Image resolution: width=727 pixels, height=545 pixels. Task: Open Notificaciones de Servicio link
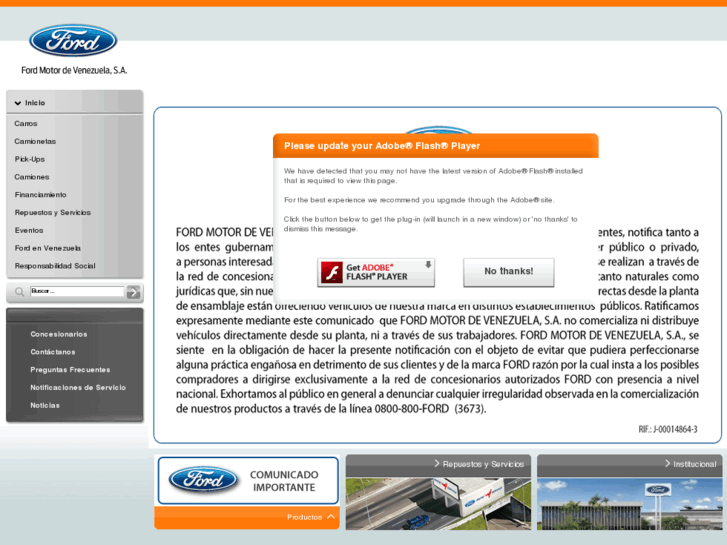point(78,387)
